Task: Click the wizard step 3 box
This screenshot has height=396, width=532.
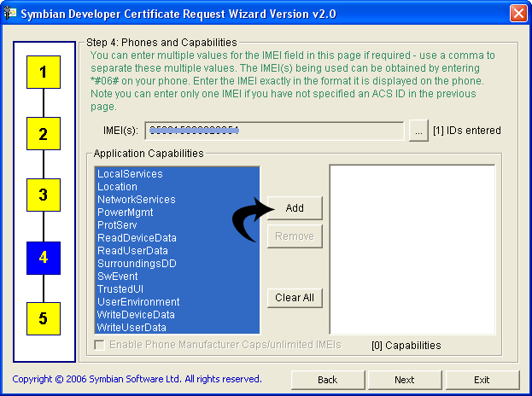Action: 44,195
